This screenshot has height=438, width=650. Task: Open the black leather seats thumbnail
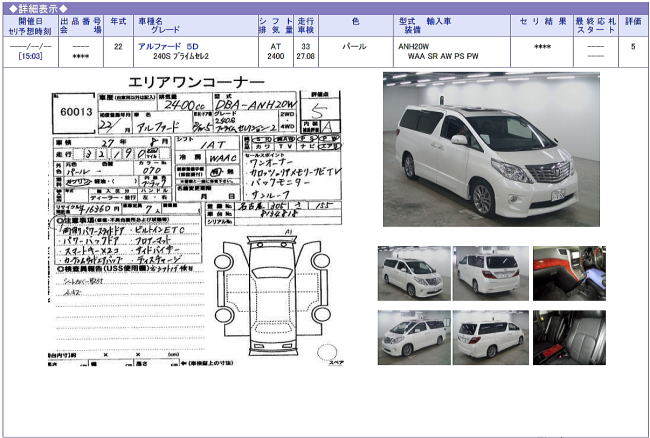[569, 338]
